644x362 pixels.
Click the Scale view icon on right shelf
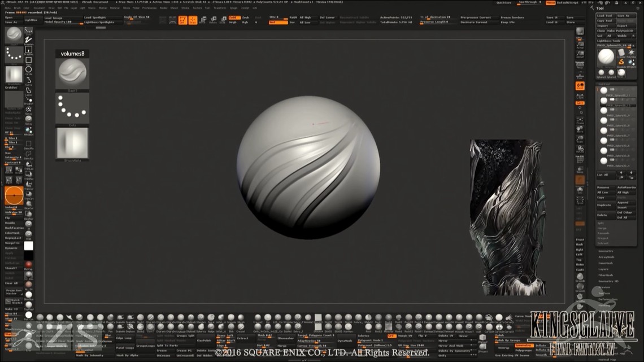pos(580,139)
